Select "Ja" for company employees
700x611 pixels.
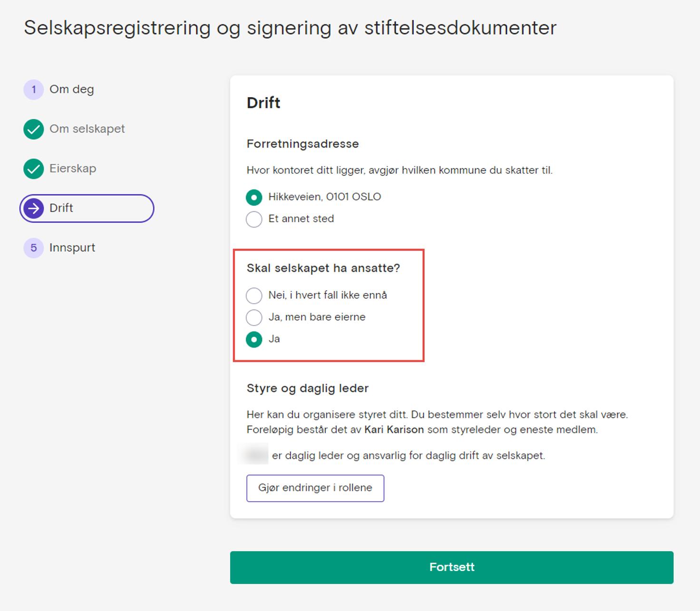pos(254,339)
